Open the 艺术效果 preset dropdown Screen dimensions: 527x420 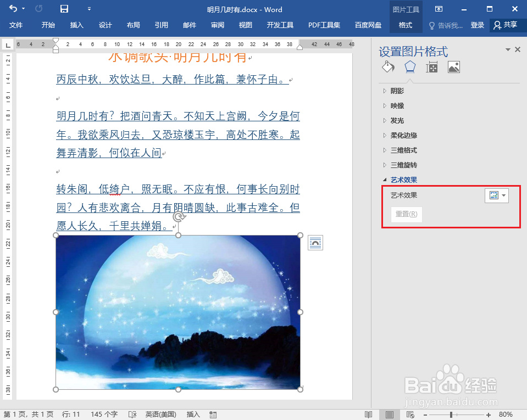tap(496, 196)
